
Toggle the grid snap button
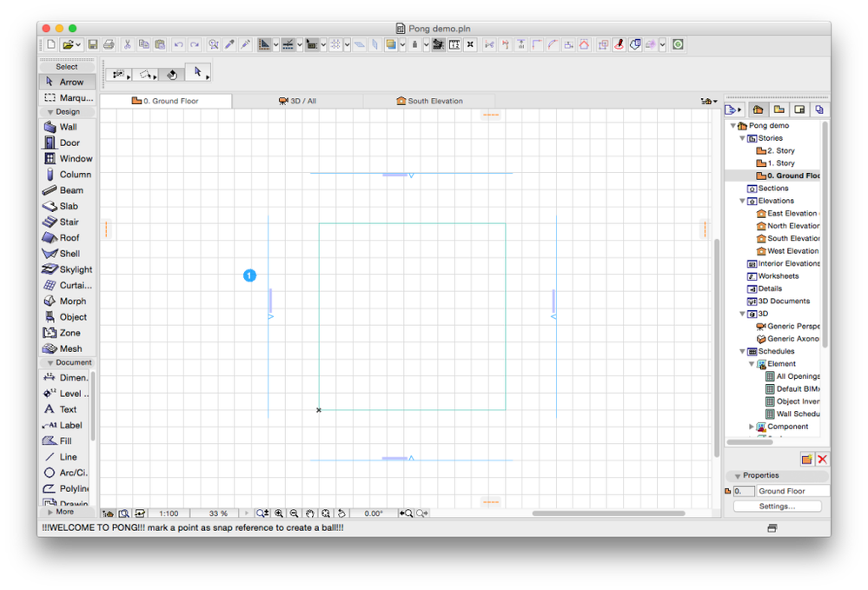335,44
